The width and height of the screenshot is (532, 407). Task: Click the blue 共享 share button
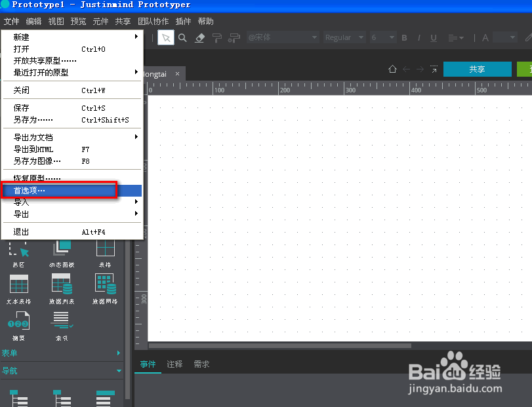click(x=477, y=69)
